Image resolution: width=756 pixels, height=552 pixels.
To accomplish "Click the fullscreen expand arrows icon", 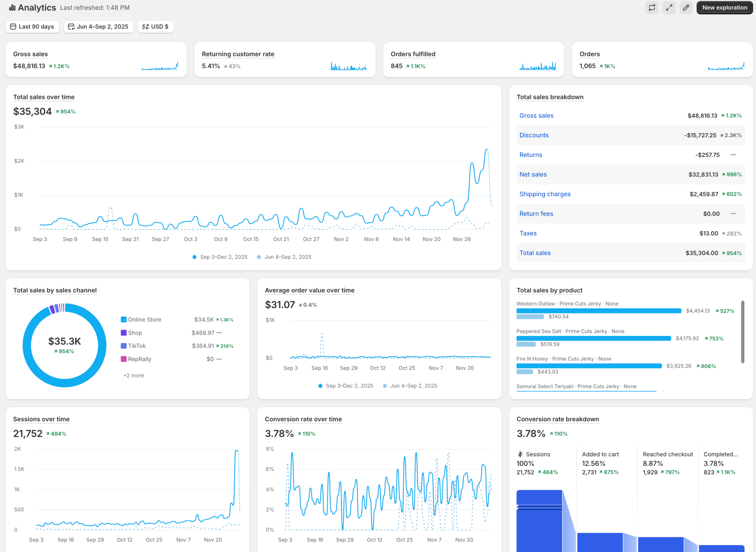I will click(669, 7).
